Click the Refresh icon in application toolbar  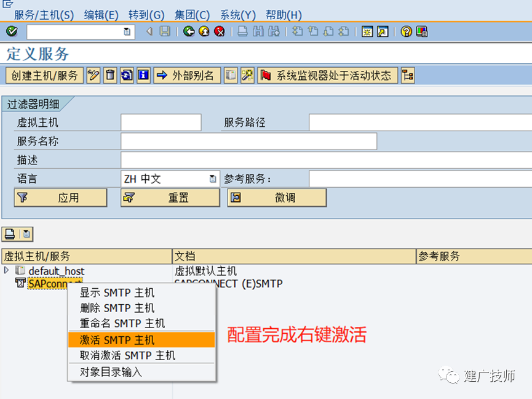[x=127, y=75]
